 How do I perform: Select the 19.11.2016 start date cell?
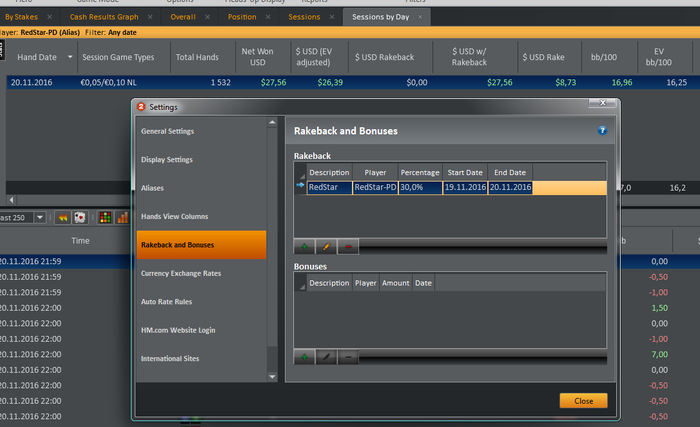click(x=465, y=187)
